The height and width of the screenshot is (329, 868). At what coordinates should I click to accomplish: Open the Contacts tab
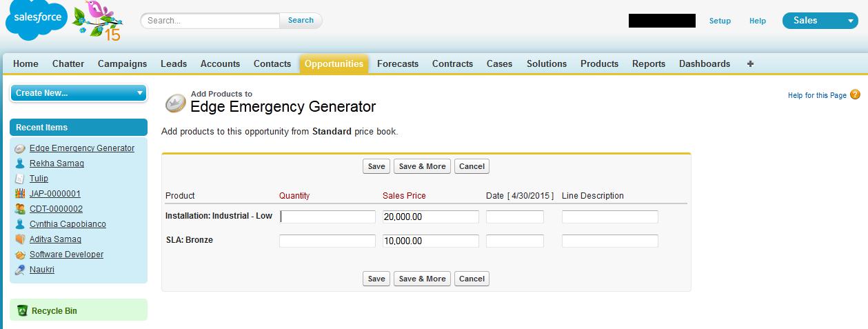pos(272,63)
